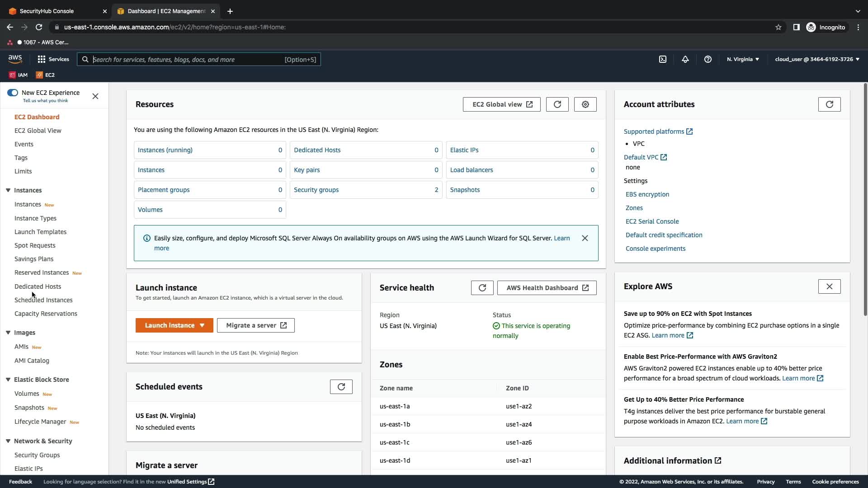
Task: Open the Security groups resource link
Action: coord(316,190)
